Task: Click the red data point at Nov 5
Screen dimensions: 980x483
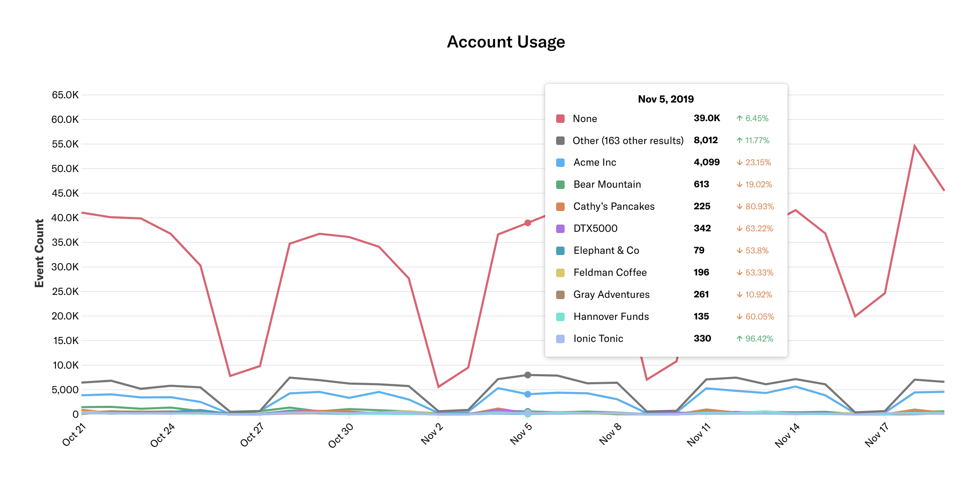Action: tap(528, 223)
